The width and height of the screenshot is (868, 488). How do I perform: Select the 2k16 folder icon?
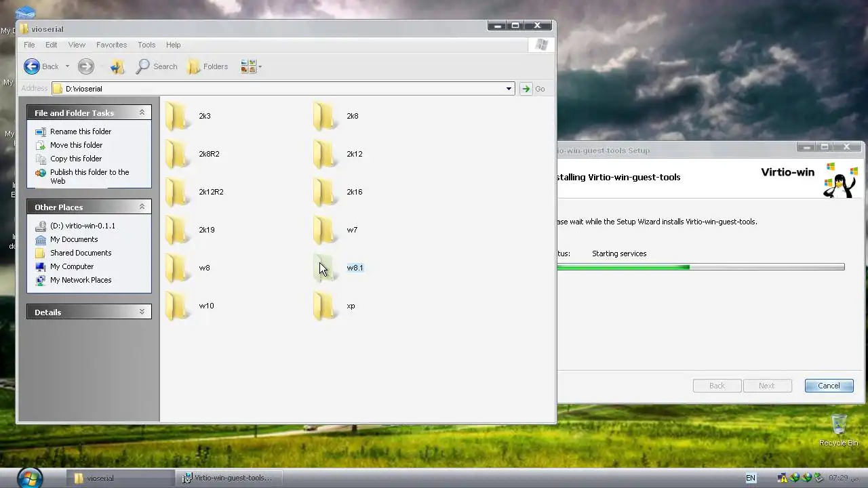pos(326,192)
